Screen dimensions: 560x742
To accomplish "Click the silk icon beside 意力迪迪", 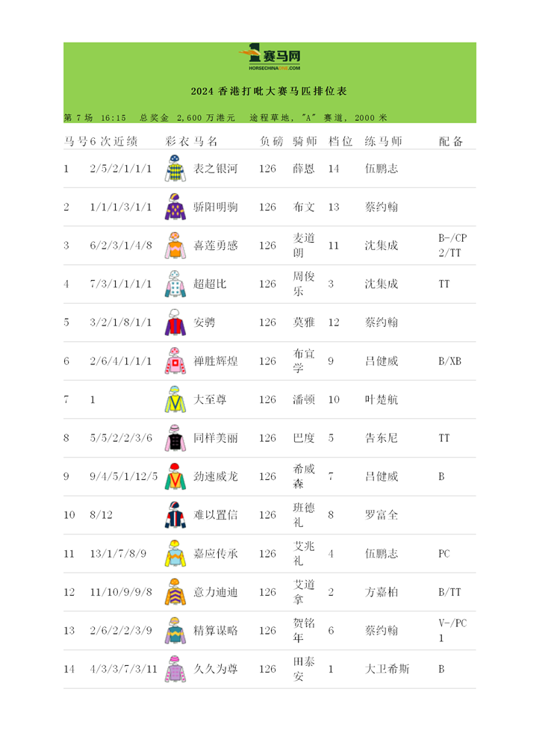I will coord(174,593).
